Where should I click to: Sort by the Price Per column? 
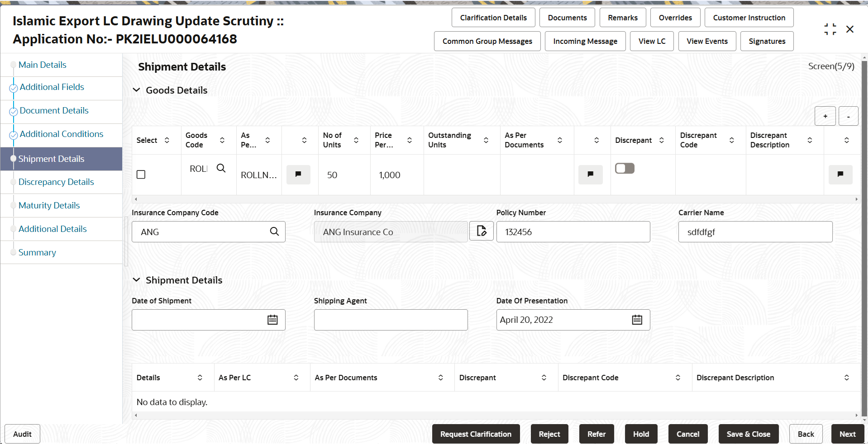click(x=410, y=140)
